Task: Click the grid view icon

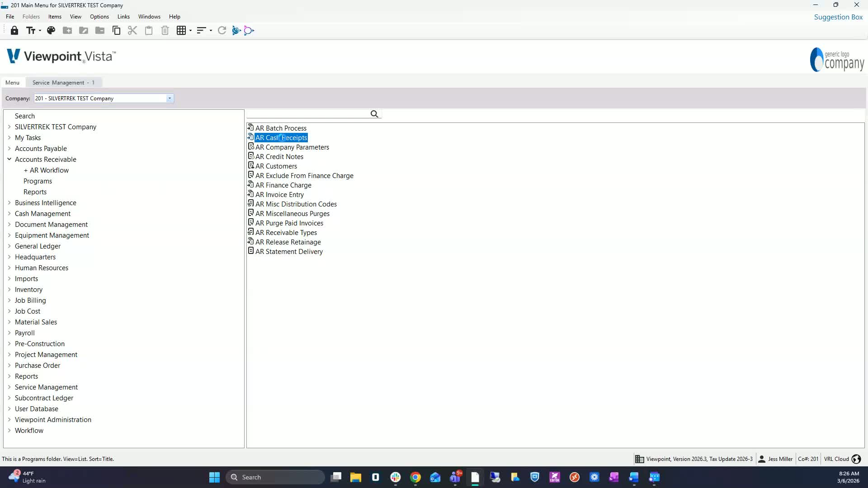Action: tap(181, 31)
